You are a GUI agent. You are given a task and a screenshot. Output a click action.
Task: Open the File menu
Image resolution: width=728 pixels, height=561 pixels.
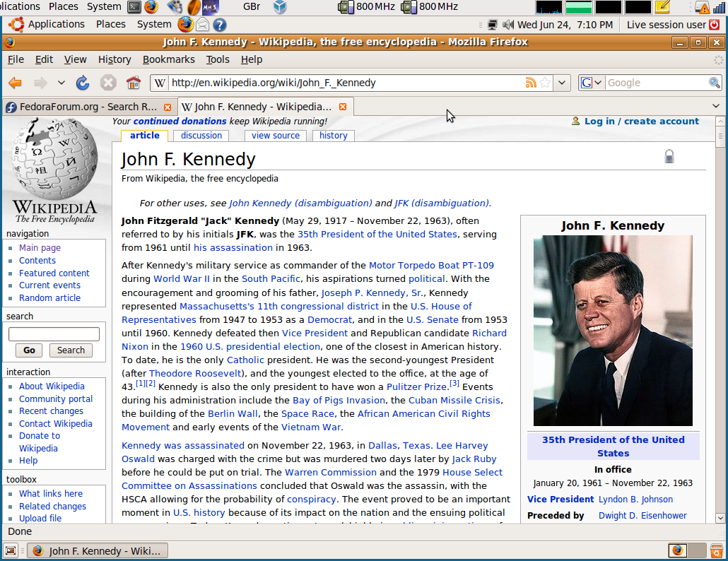point(16,59)
